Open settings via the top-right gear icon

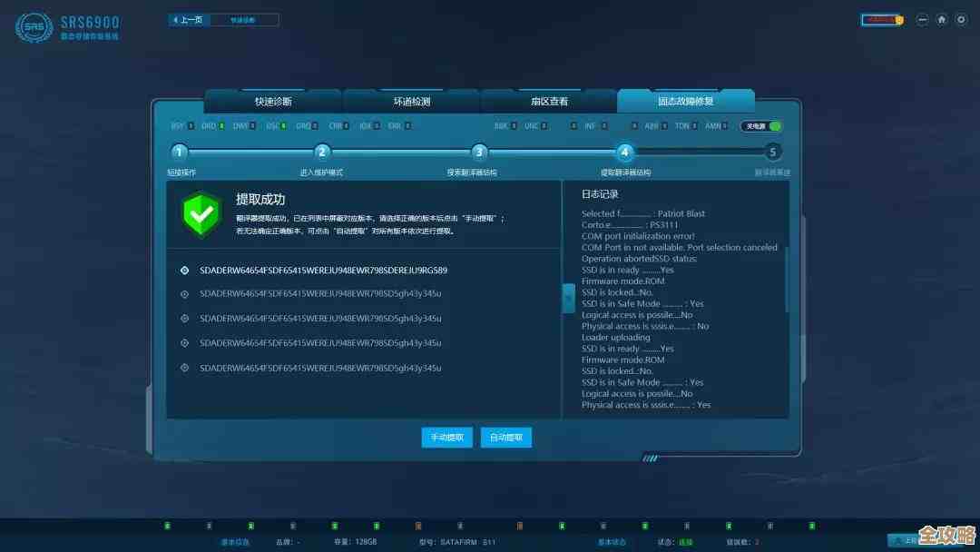[x=961, y=19]
